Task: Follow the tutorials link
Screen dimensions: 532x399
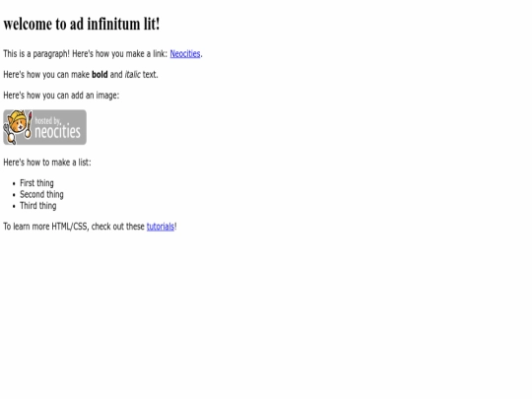Action: tap(161, 227)
